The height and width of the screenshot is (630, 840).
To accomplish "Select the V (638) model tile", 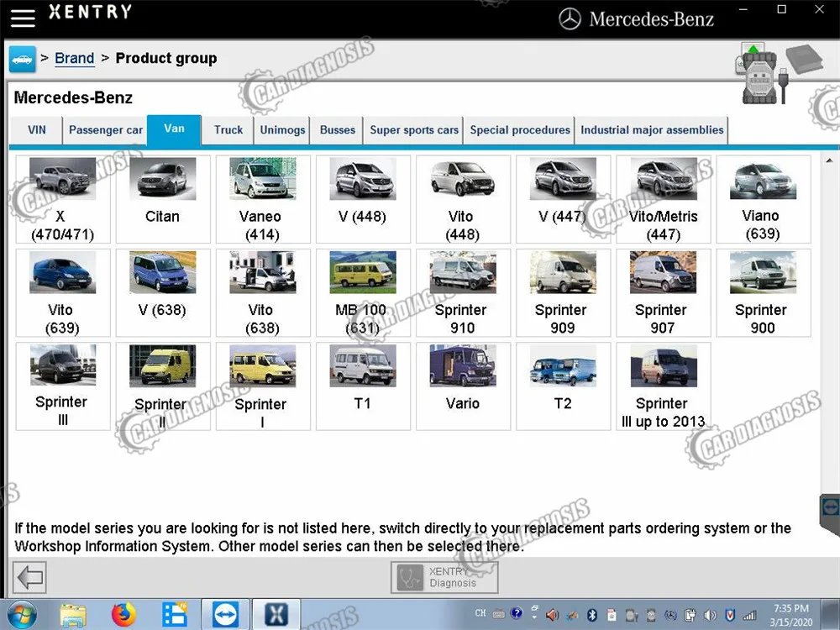I will (163, 292).
